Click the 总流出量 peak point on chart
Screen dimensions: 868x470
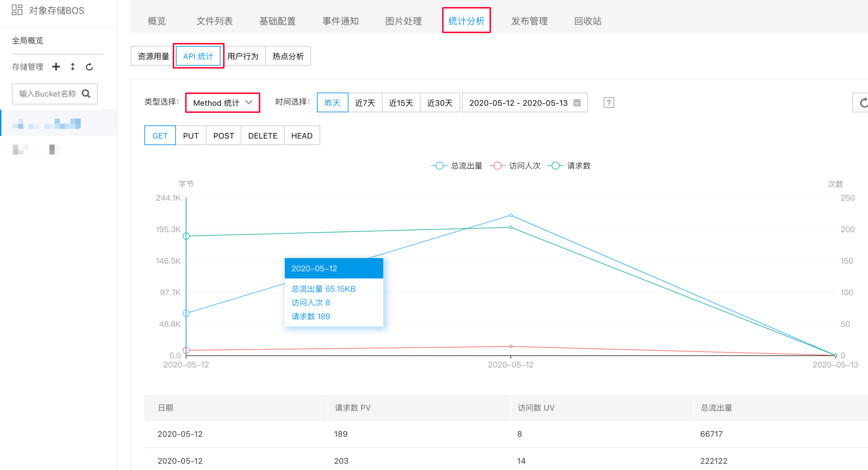(511, 215)
